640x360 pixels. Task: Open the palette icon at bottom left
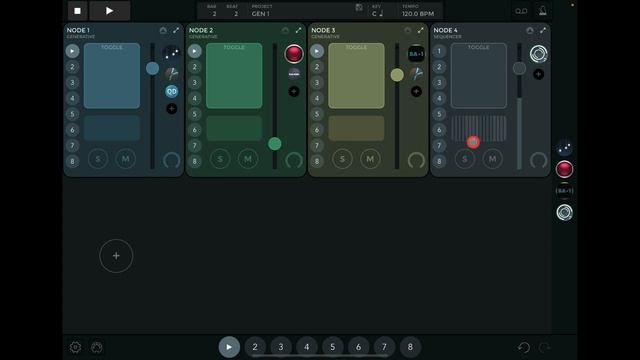click(97, 347)
